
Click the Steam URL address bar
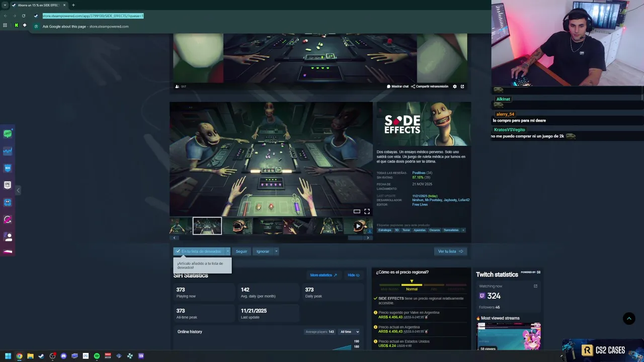tap(93, 16)
